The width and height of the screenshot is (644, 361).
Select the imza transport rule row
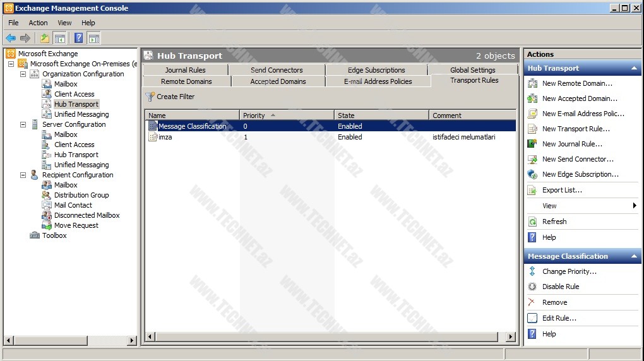pyautogui.click(x=165, y=137)
